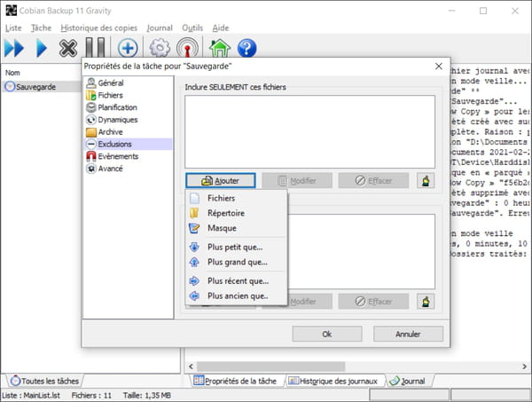Click the log scrollbar left arrow

[191, 367]
